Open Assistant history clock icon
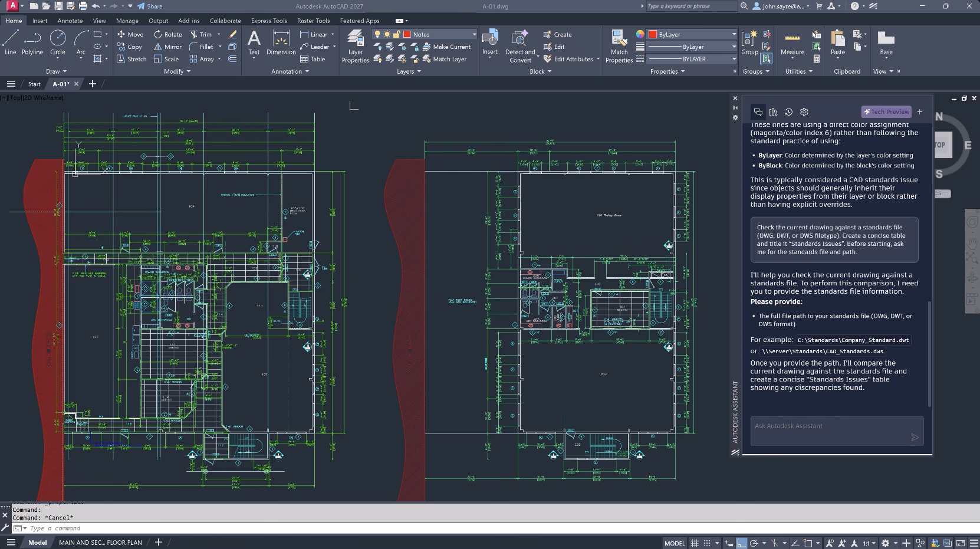 point(789,111)
